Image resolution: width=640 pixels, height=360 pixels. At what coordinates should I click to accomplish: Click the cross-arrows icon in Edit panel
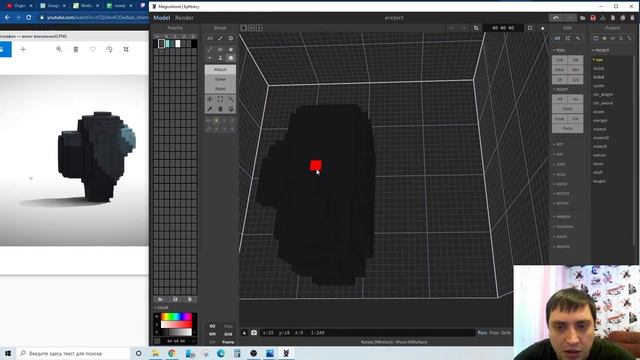click(x=567, y=38)
